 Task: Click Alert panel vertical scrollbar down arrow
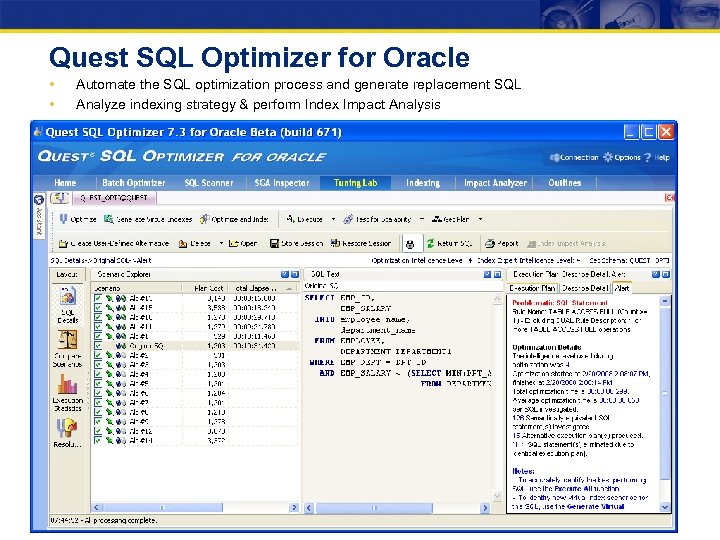point(665,507)
